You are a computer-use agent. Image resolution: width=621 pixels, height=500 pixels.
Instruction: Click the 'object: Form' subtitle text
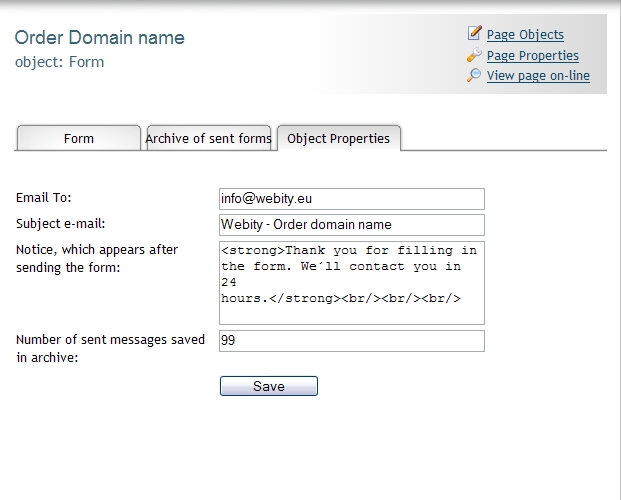[x=59, y=62]
